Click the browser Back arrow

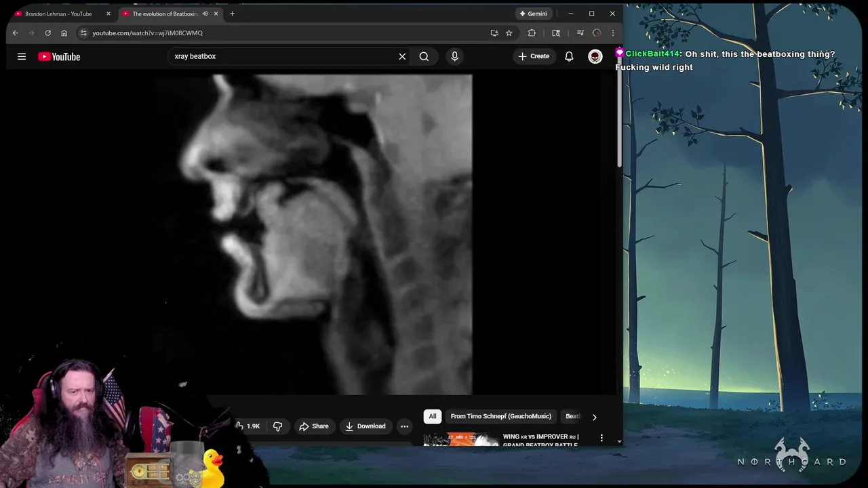coord(16,33)
